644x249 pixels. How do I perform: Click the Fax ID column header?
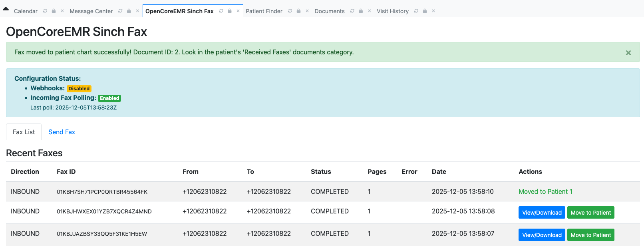point(66,171)
